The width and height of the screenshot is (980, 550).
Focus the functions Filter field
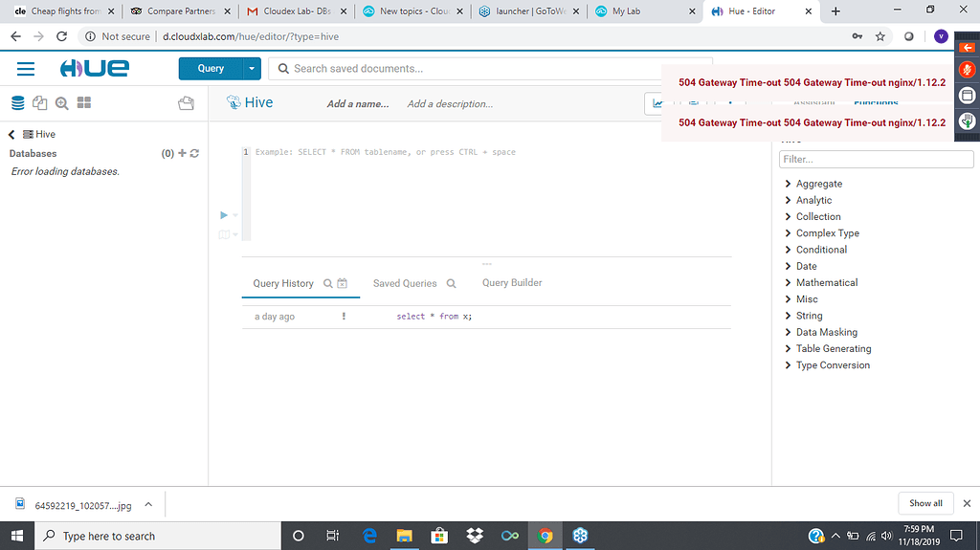877,160
